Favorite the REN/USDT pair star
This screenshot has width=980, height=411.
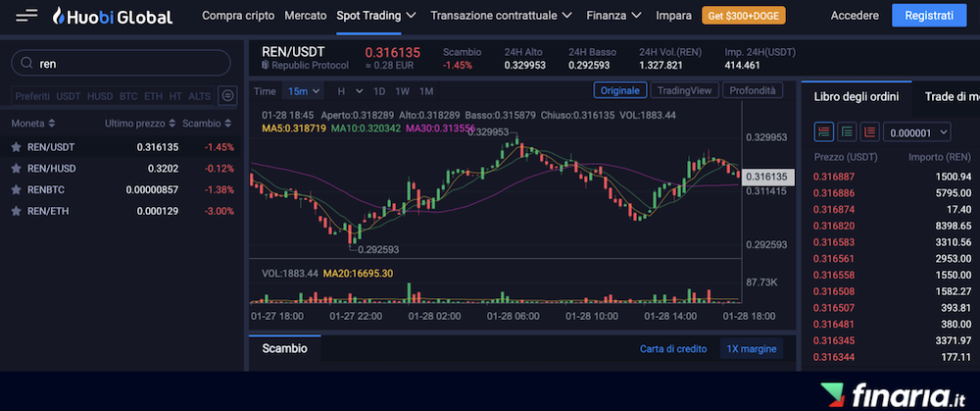pyautogui.click(x=17, y=148)
